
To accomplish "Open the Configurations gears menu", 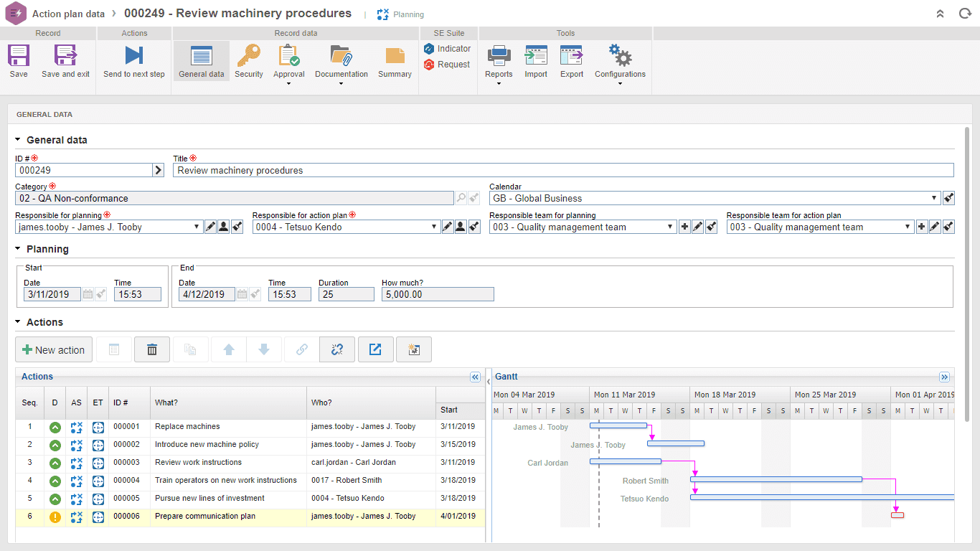I will (x=620, y=63).
